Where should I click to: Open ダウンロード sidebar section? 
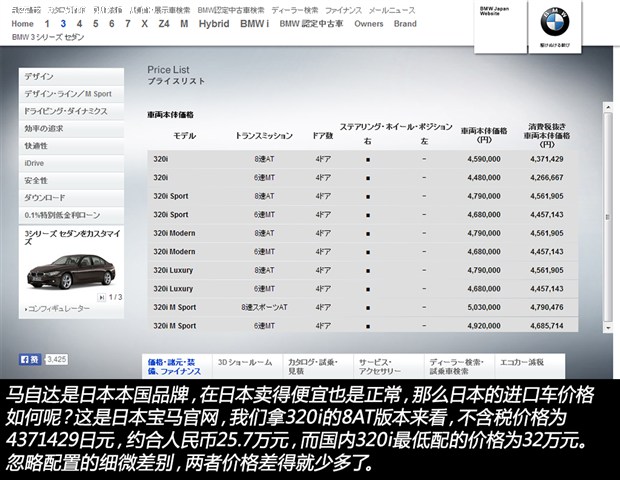coord(44,197)
